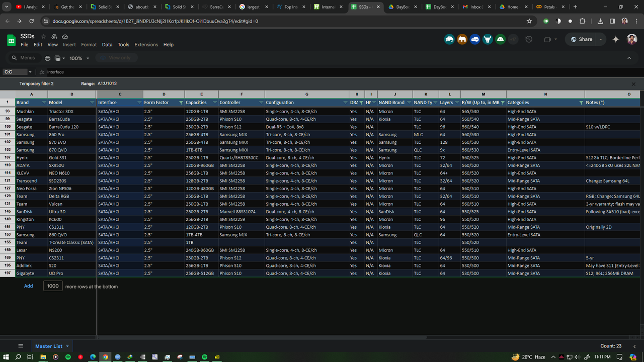
Task: Open the active R/W column filter icon
Action: (x=503, y=103)
